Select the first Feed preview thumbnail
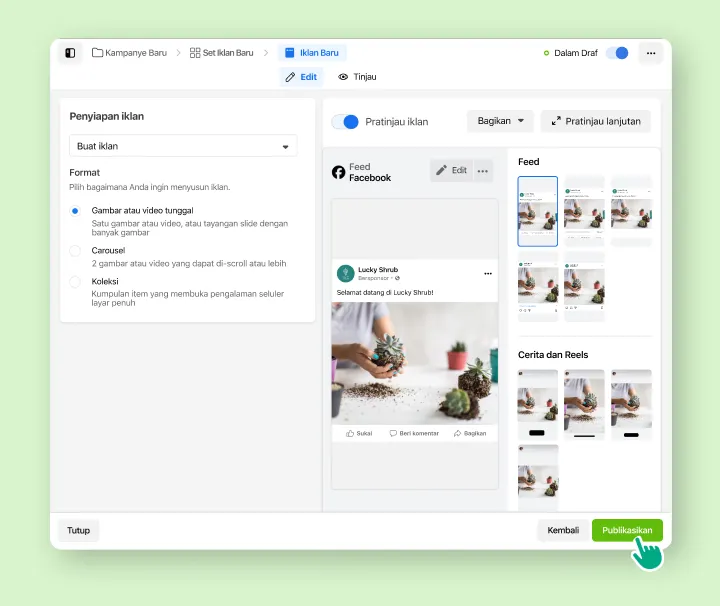Image resolution: width=720 pixels, height=606 pixels. tap(537, 211)
